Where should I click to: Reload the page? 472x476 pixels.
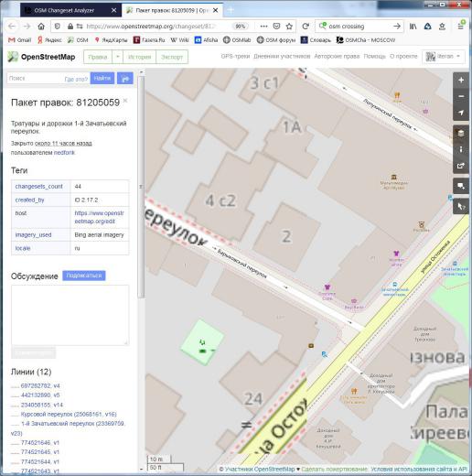(x=306, y=27)
